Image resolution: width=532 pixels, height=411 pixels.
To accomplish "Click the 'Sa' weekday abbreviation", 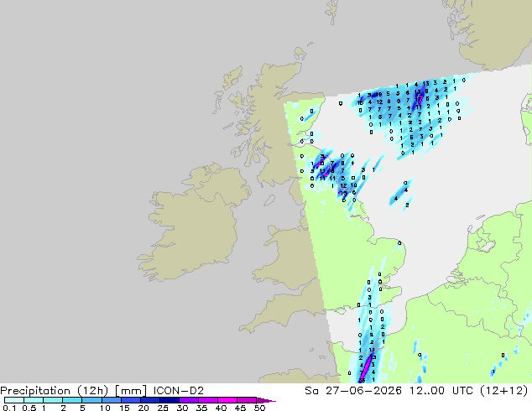I will (x=311, y=391).
